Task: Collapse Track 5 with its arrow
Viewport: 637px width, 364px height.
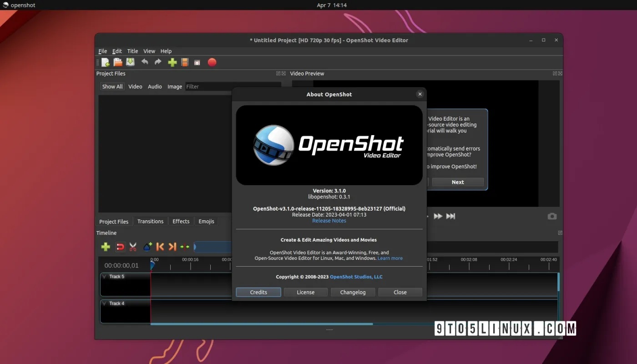Action: [x=104, y=276]
